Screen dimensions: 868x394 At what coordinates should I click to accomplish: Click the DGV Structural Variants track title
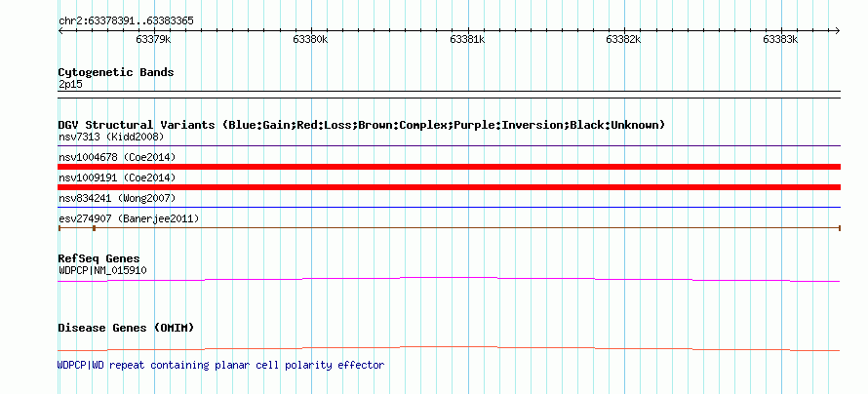click(x=362, y=125)
